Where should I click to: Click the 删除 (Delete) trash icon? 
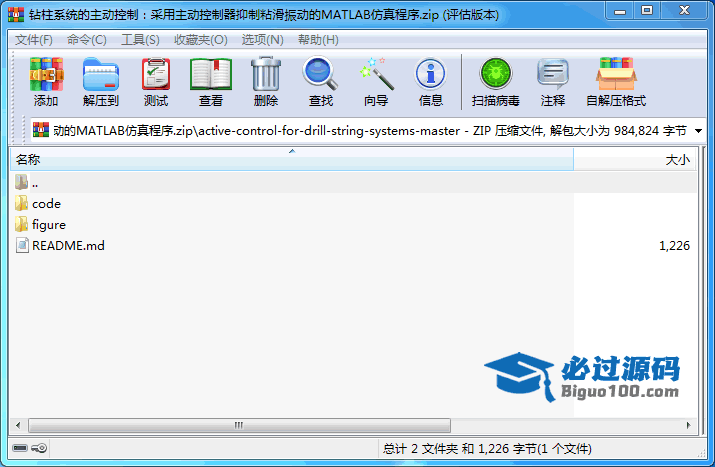pos(266,73)
